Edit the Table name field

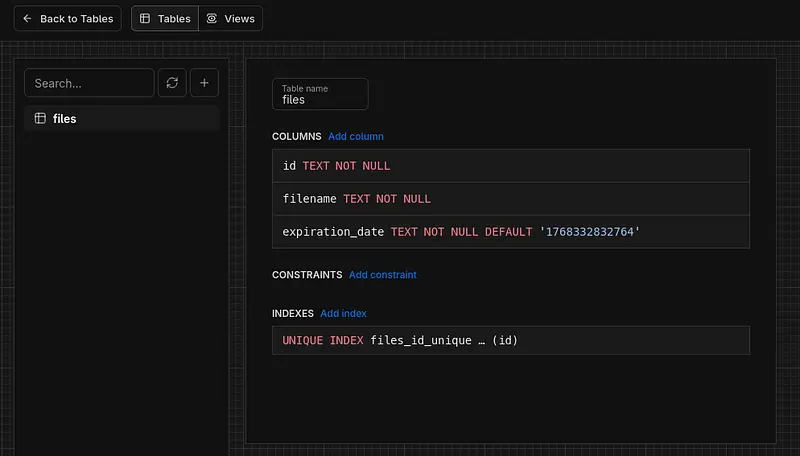point(320,99)
